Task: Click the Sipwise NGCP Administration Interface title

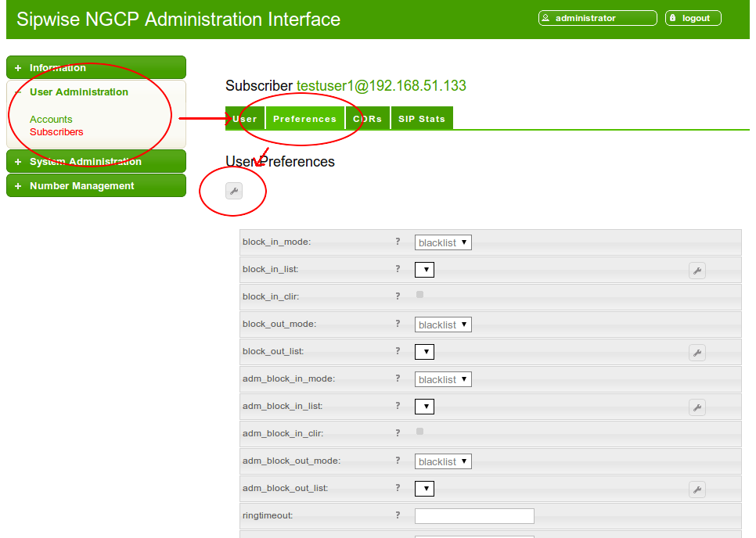Action: point(178,20)
